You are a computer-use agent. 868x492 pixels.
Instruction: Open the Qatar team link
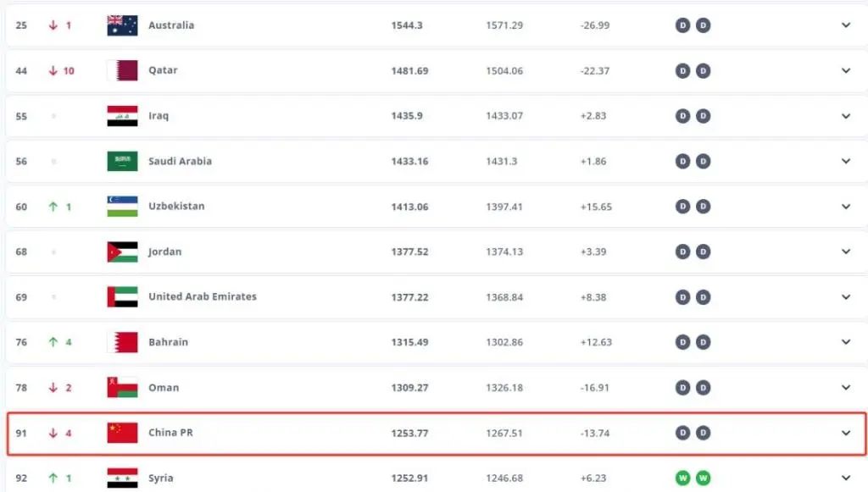[x=163, y=70]
